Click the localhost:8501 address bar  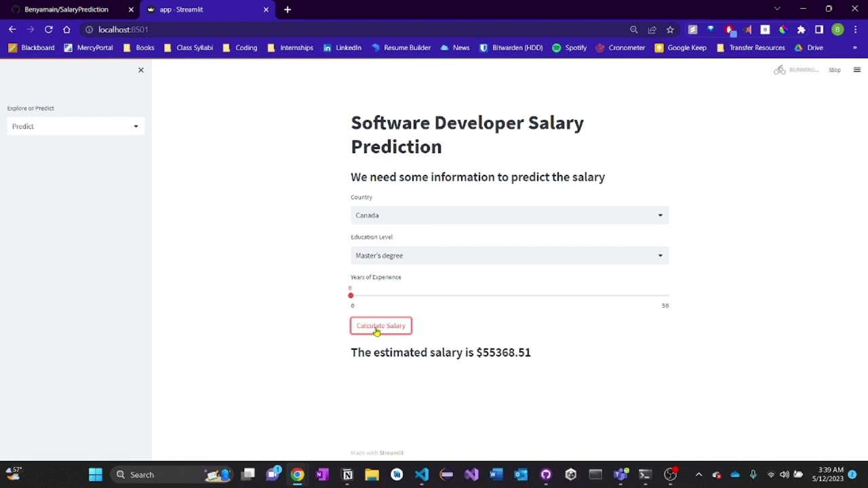click(353, 30)
